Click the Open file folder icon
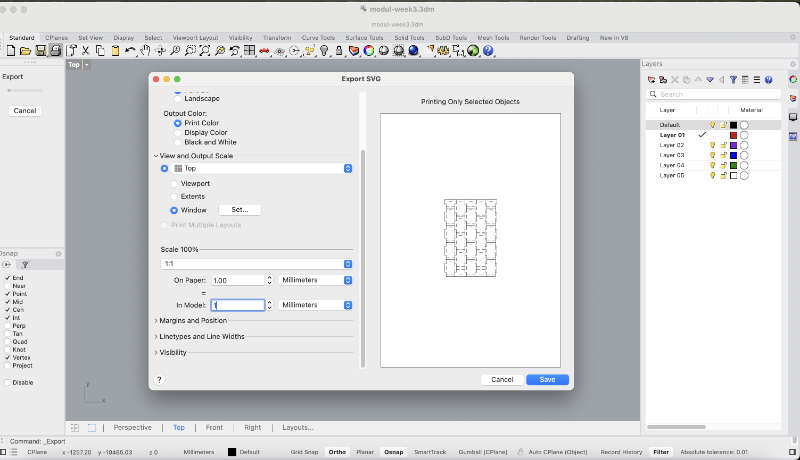Image resolution: width=800 pixels, height=460 pixels. pyautogui.click(x=26, y=50)
